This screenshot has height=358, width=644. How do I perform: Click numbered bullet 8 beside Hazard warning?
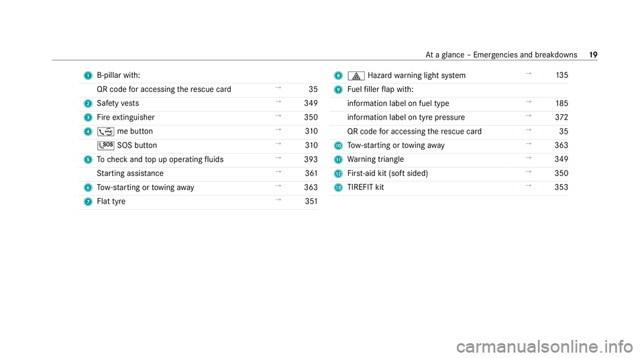338,76
